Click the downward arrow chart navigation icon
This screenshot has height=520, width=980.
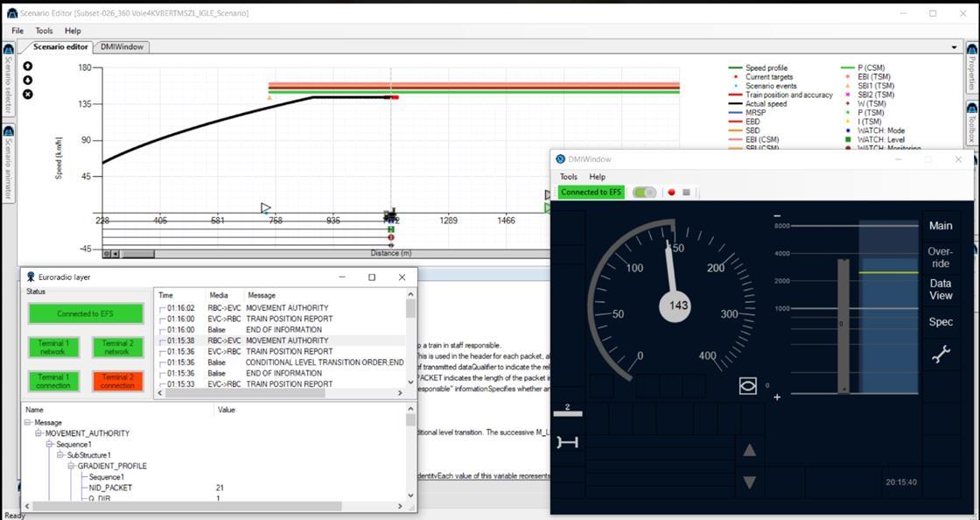(27, 80)
